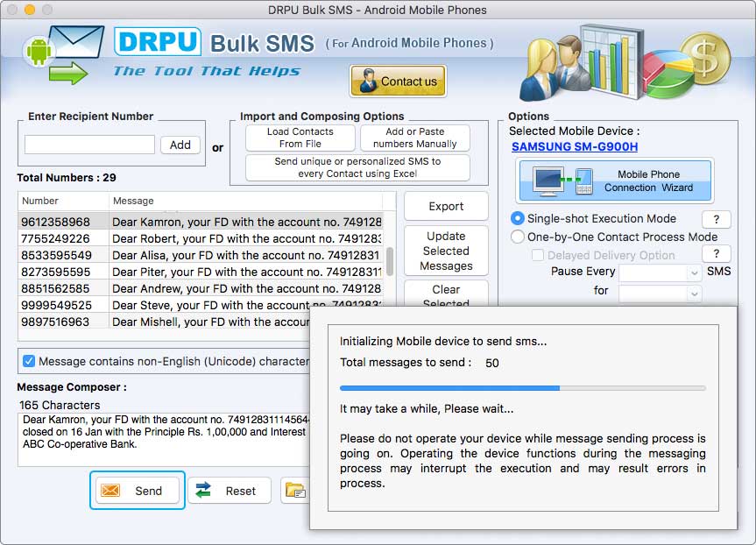Click the Dear Robert message cell
Screen dimensions: 756x545
[246, 238]
